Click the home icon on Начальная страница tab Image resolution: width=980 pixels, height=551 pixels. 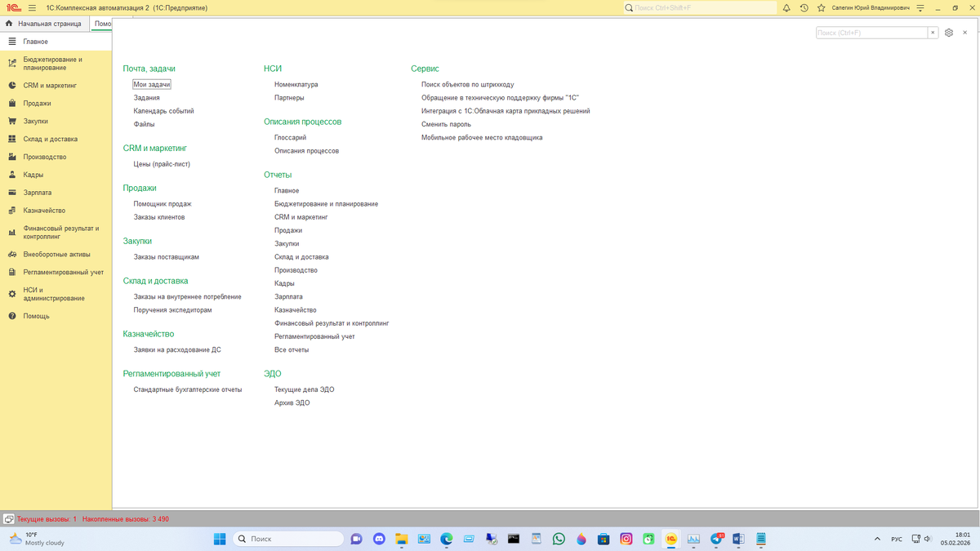(x=9, y=24)
